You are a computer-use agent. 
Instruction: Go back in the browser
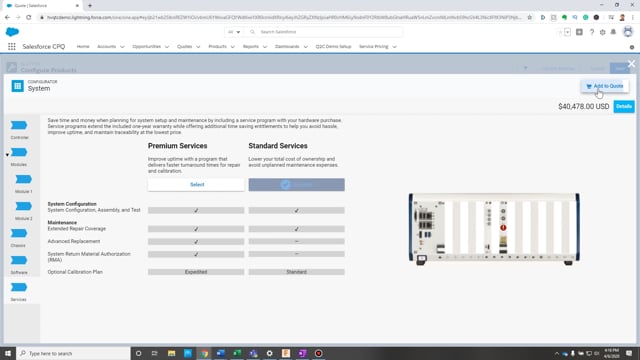coord(7,17)
